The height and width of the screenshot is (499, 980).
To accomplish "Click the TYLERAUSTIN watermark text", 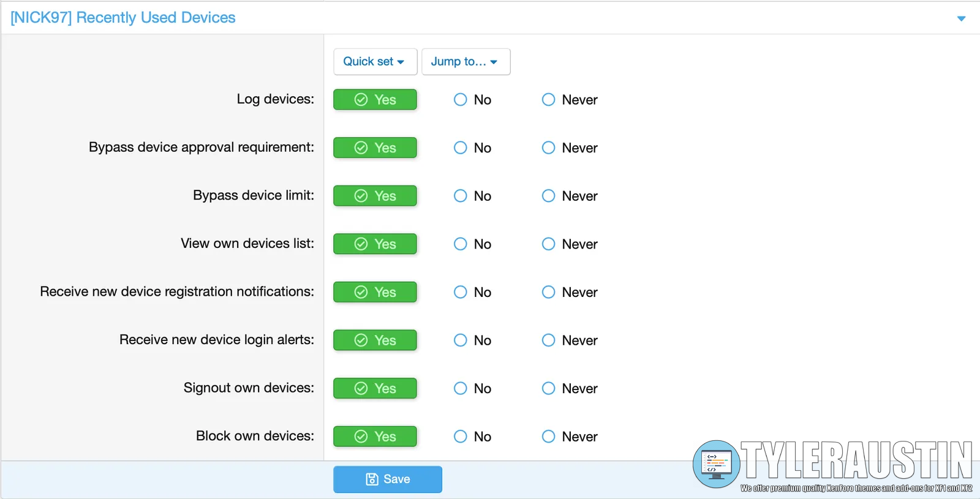I will tap(856, 460).
